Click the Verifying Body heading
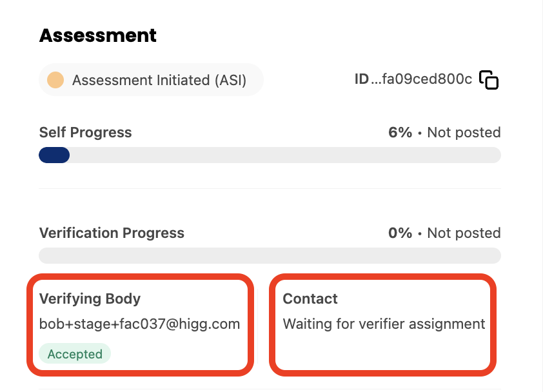The width and height of the screenshot is (543, 392). tap(90, 299)
